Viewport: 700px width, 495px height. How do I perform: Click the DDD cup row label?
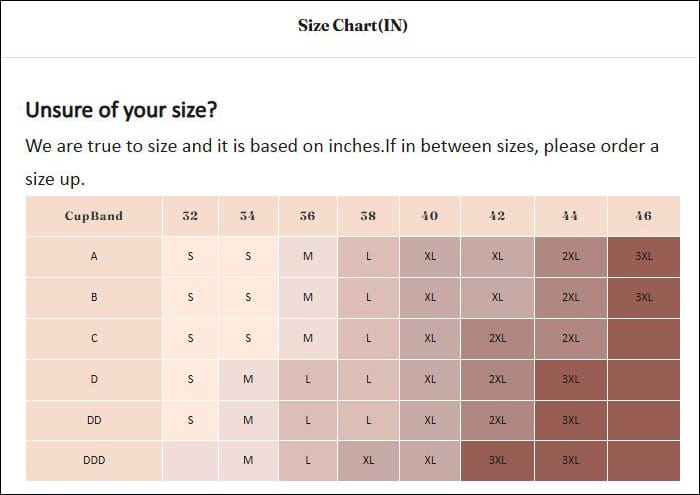(94, 460)
